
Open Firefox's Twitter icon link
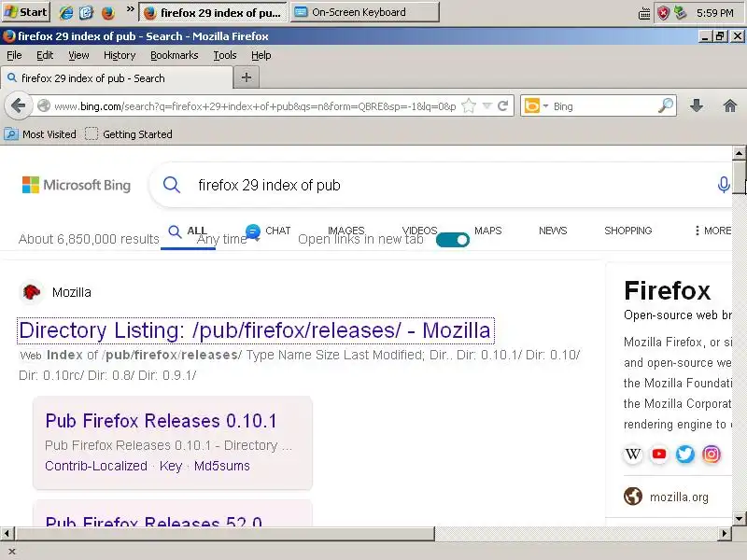(685, 455)
